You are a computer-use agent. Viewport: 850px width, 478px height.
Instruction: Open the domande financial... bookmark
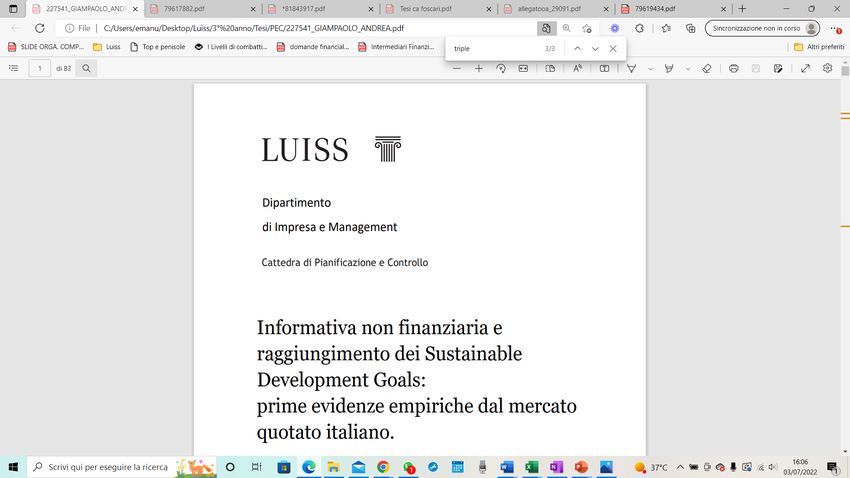coord(313,47)
